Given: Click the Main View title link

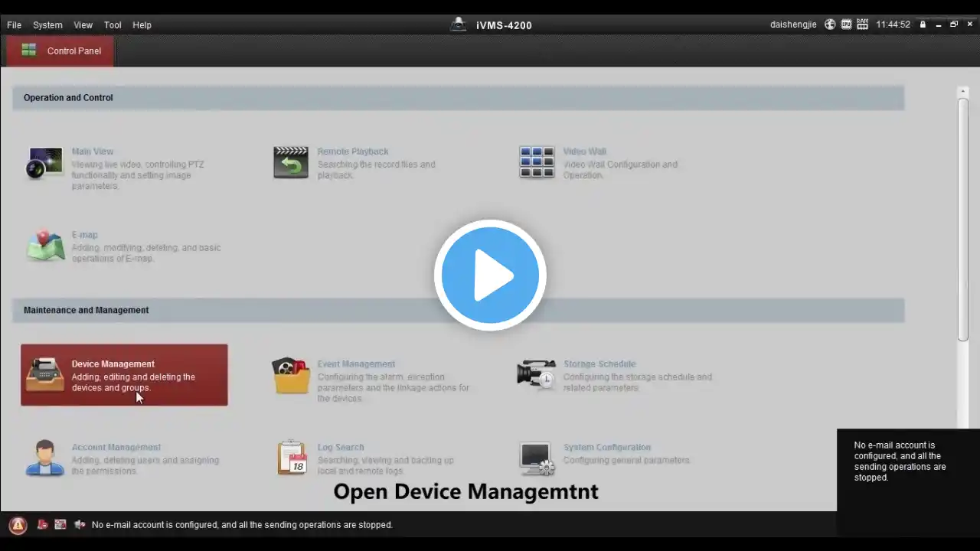Looking at the screenshot, I should pos(92,152).
